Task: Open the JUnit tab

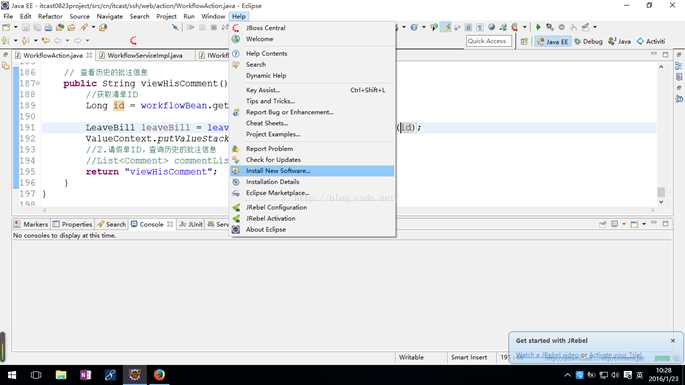Action: pos(191,224)
